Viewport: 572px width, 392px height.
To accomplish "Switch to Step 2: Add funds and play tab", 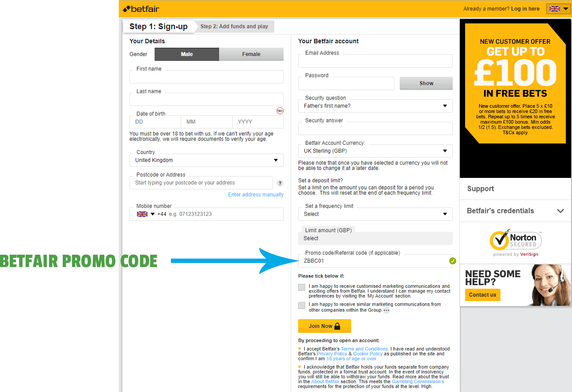I will click(234, 26).
